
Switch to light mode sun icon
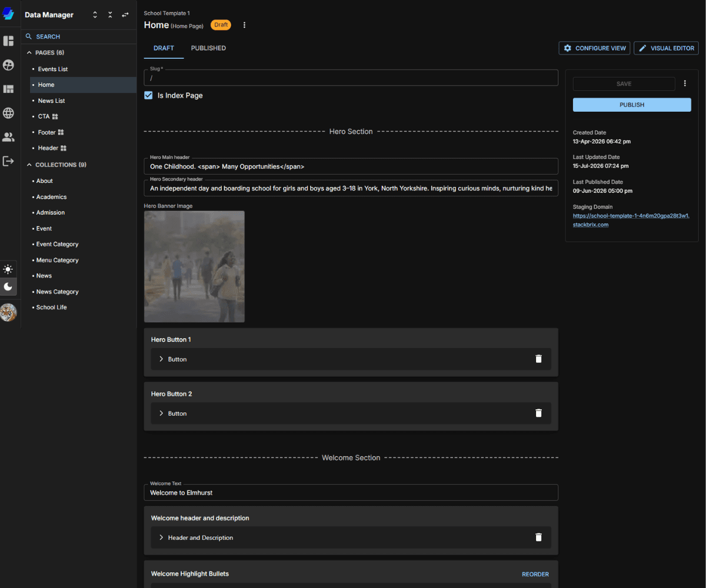8,269
